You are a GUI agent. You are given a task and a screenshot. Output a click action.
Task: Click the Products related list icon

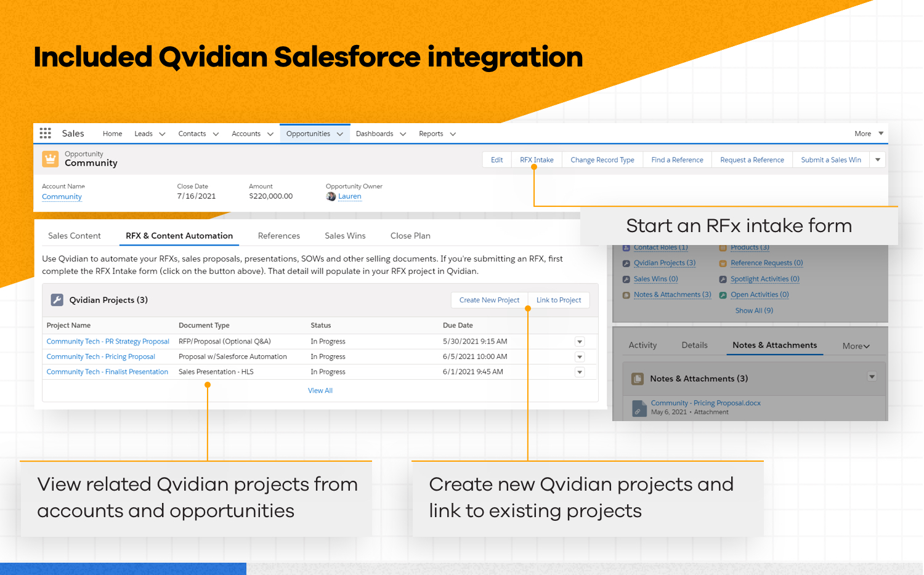tap(723, 247)
